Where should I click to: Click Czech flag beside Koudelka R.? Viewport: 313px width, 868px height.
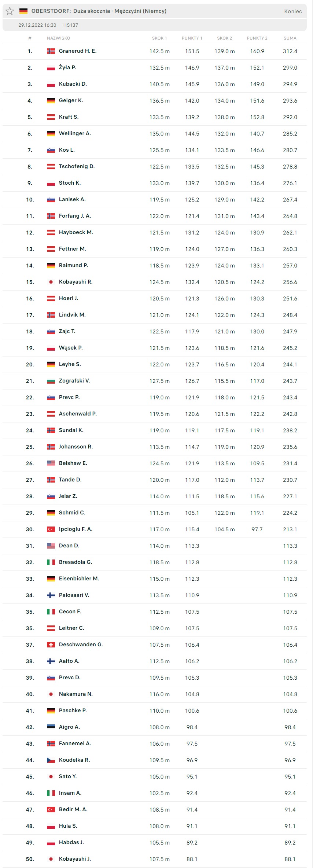pos(51,760)
